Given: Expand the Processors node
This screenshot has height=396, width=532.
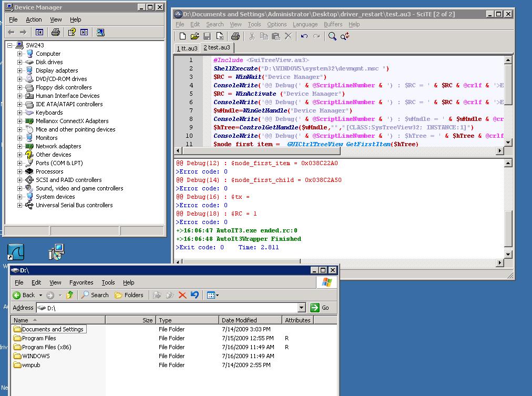Looking at the screenshot, I should point(19,171).
